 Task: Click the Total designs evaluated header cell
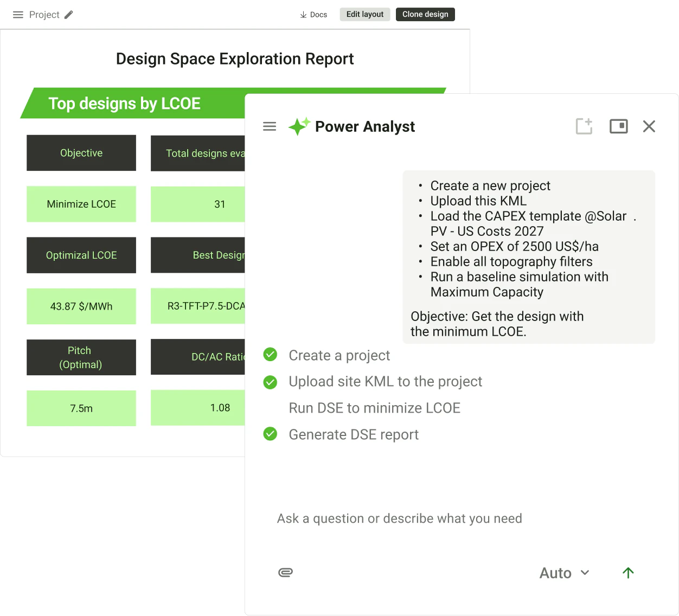coord(198,153)
